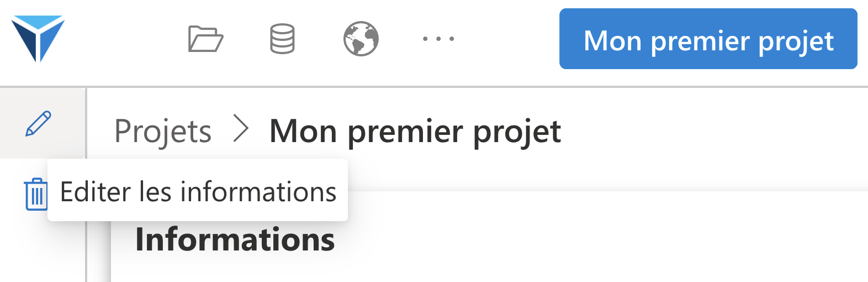Navigate to data storage via cylinder icon
Screen dimensions: 868x282
pos(282,39)
